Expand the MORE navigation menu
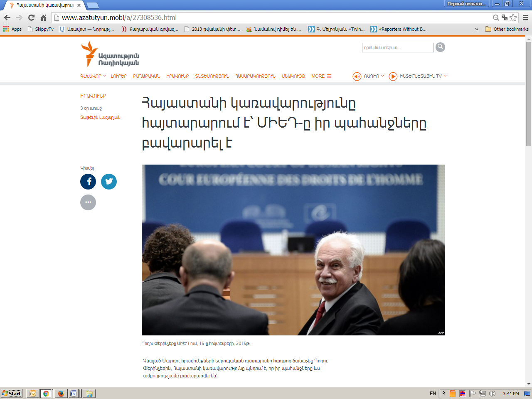The width and height of the screenshot is (532, 399). 321,76
